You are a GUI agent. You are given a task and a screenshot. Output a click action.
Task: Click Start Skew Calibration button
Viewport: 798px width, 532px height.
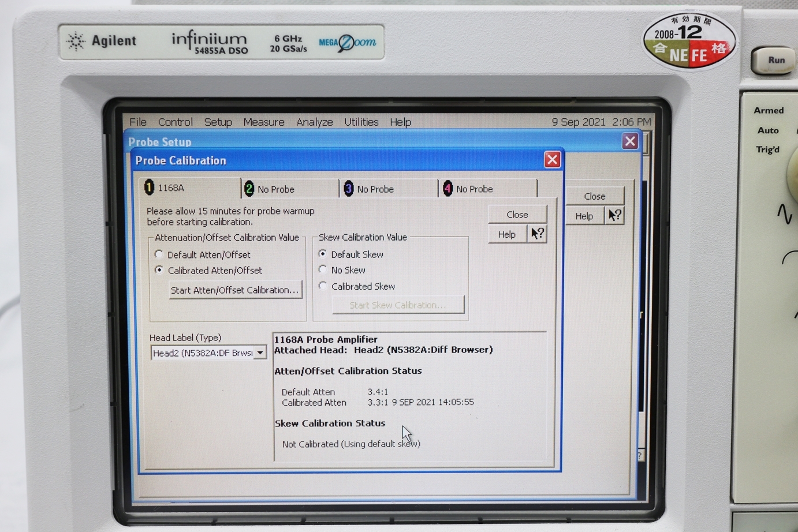tap(398, 305)
